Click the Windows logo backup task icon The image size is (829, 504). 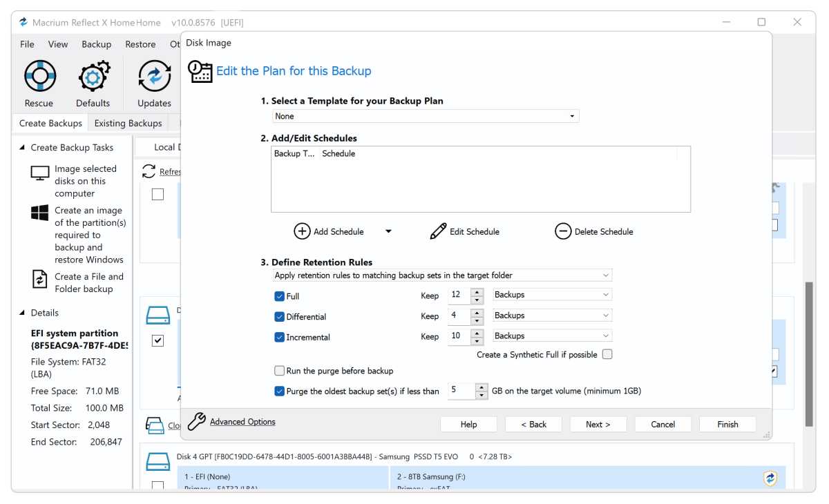pyautogui.click(x=40, y=213)
